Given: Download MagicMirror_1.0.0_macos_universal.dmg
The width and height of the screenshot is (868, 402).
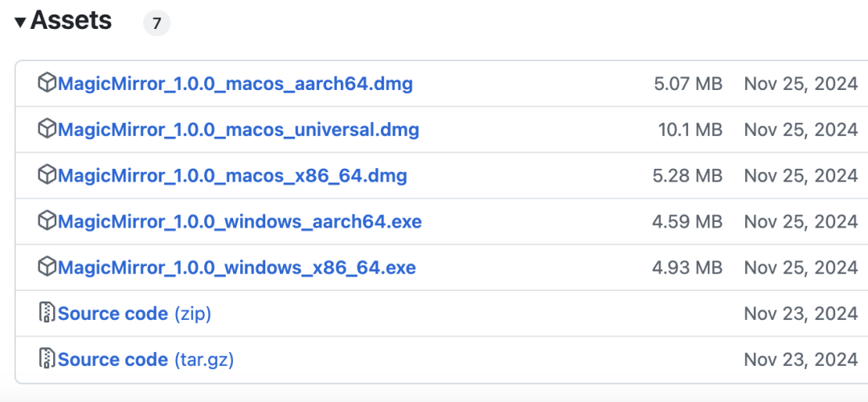Looking at the screenshot, I should (239, 129).
